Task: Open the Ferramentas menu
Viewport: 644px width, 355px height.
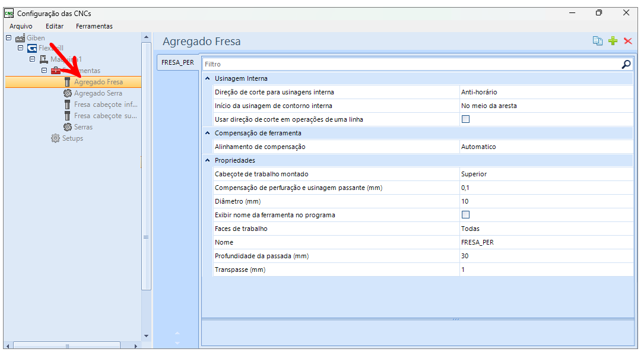Action: [x=94, y=26]
